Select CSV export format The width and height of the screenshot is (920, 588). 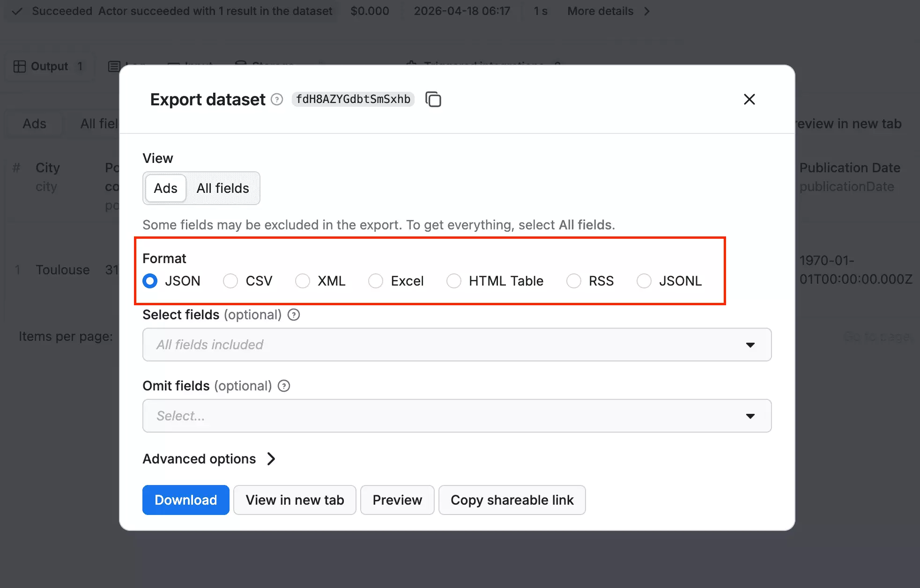click(230, 281)
